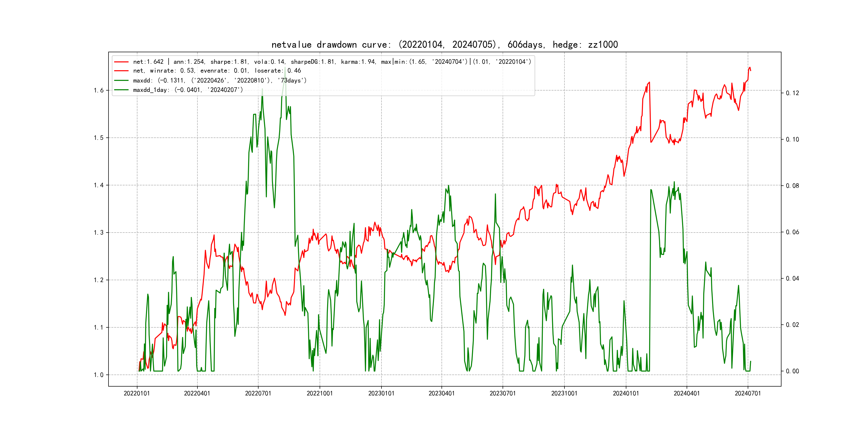Click the green swatch beside maxdd_1day legend entry
868x434 pixels.
click(121, 90)
